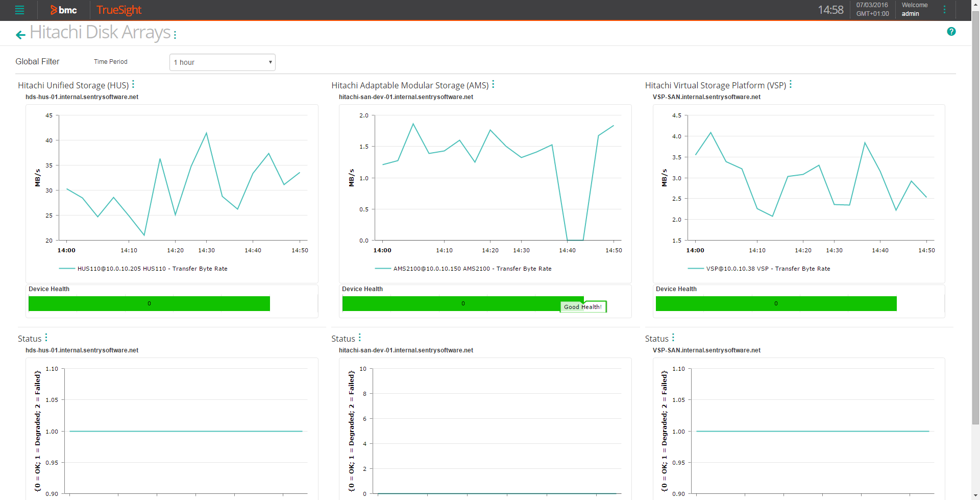Open the help question mark icon
The height and width of the screenshot is (500, 980).
(x=951, y=32)
